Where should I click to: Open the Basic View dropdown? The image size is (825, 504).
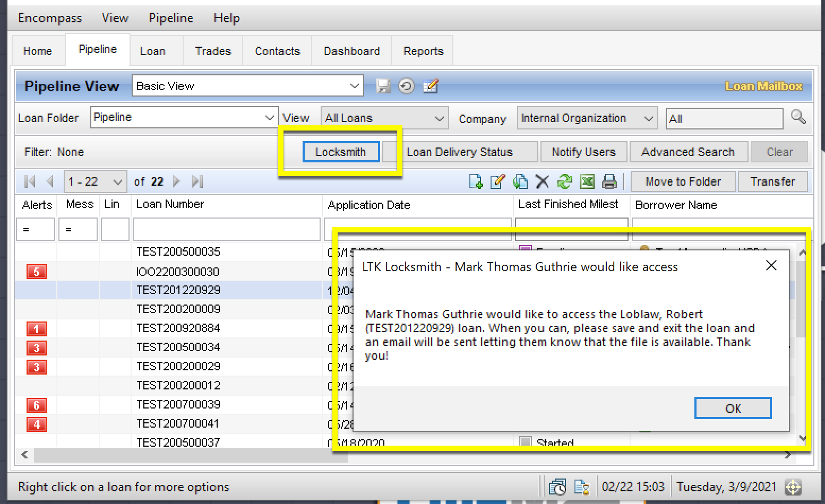click(x=354, y=86)
